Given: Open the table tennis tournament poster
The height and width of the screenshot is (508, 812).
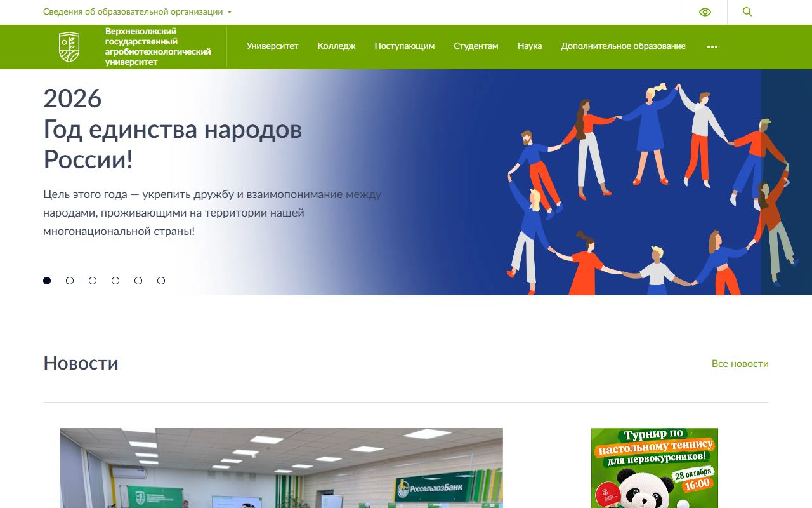Looking at the screenshot, I should click(655, 468).
